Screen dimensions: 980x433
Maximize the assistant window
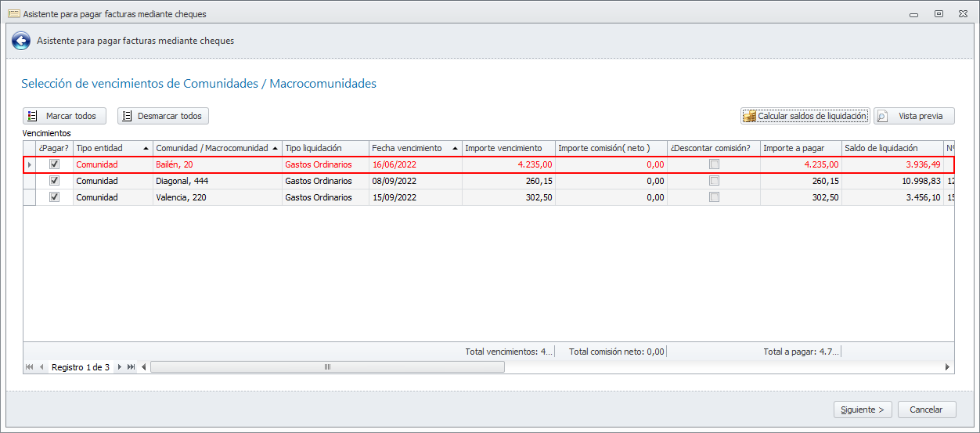pyautogui.click(x=939, y=14)
